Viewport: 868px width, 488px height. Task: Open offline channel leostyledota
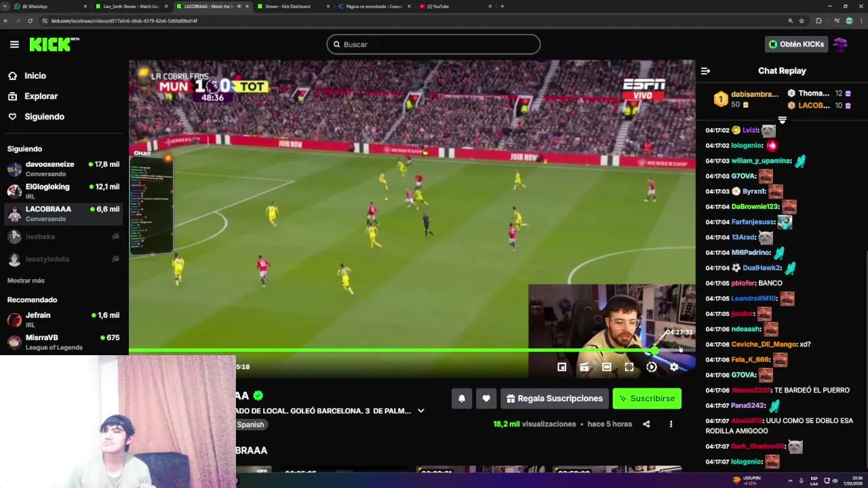64,259
